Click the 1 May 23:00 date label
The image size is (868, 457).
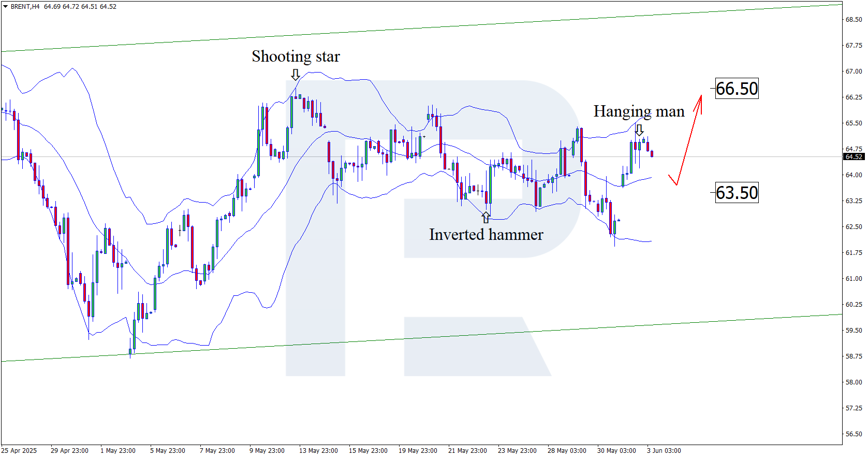[118, 451]
